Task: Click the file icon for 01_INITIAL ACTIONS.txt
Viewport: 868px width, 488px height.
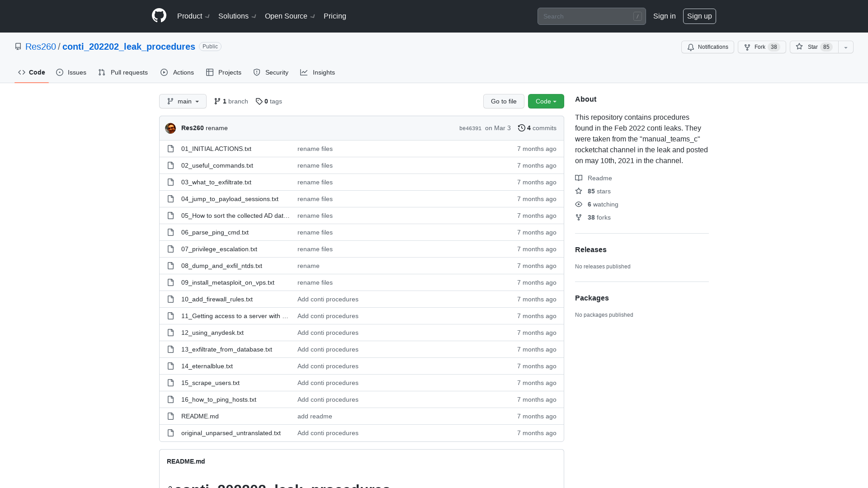Action: tap(170, 149)
